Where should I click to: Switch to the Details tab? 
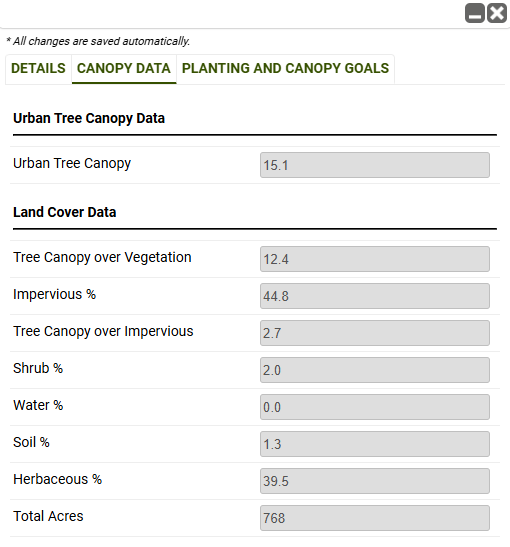pyautogui.click(x=38, y=68)
